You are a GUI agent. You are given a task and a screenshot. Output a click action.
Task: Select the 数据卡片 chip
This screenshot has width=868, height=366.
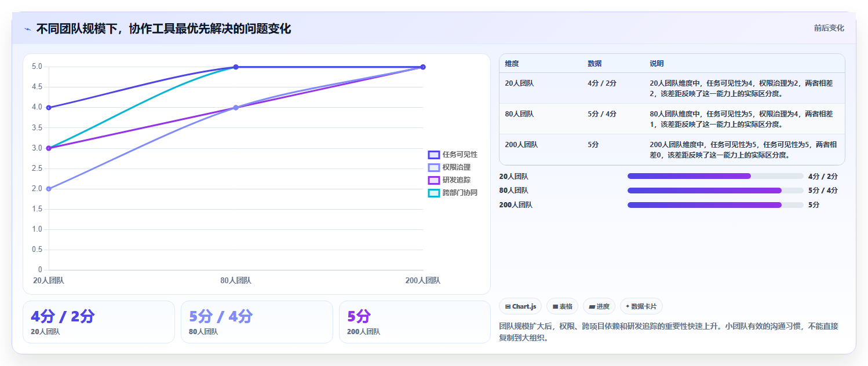(x=641, y=306)
